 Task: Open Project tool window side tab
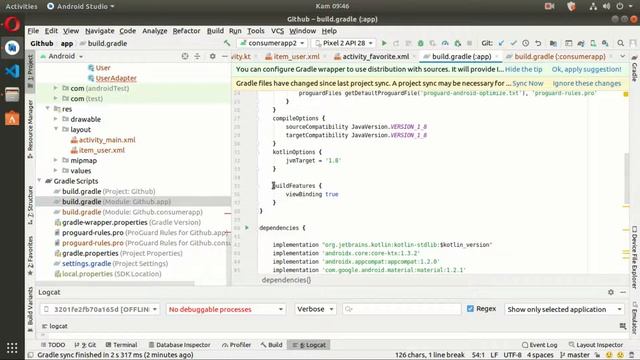(31, 70)
